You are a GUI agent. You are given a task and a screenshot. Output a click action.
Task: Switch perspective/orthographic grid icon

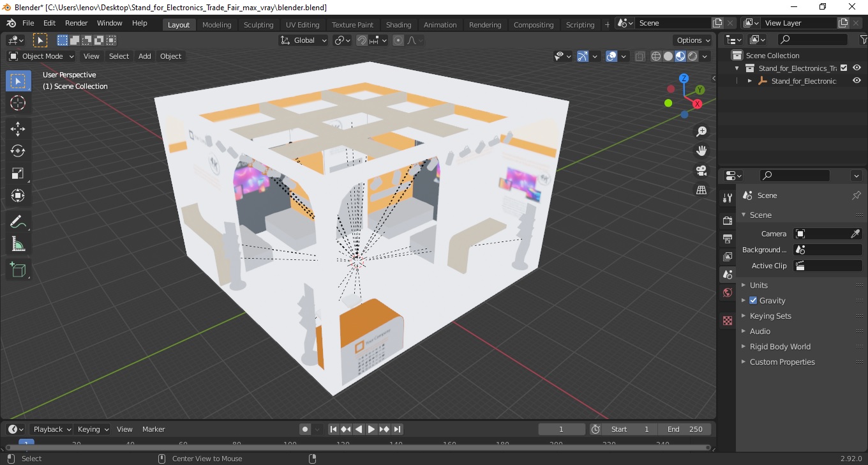click(701, 190)
